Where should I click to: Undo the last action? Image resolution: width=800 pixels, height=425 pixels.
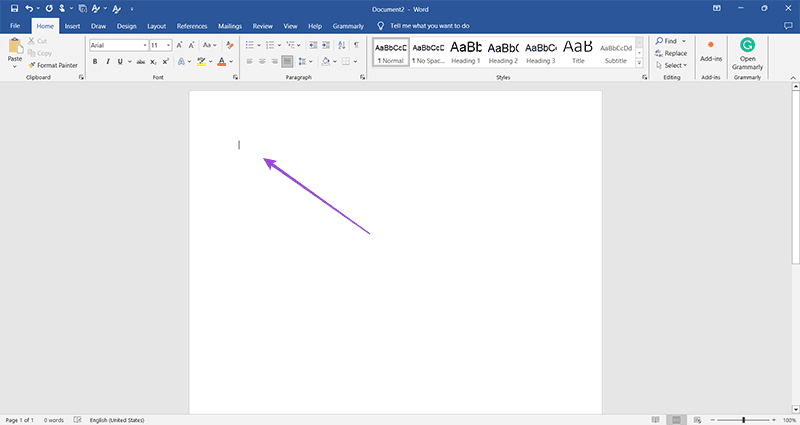29,9
